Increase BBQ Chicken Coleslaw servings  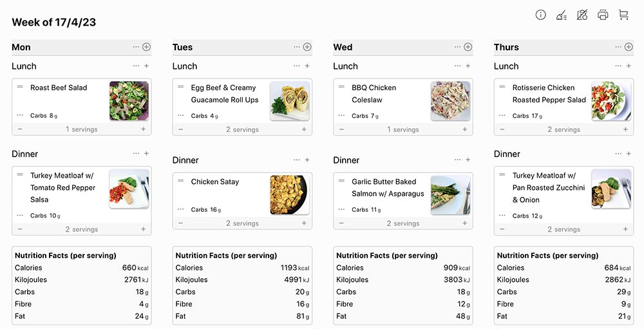465,129
